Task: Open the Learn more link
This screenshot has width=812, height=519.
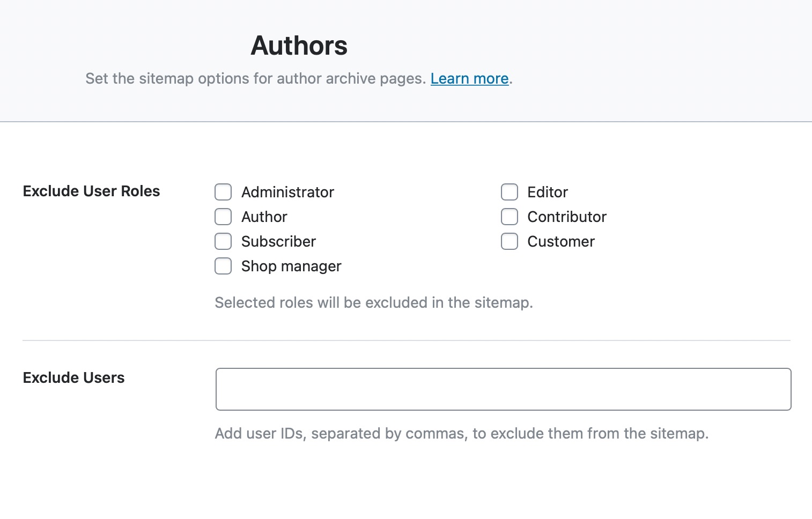Action: pyautogui.click(x=469, y=79)
